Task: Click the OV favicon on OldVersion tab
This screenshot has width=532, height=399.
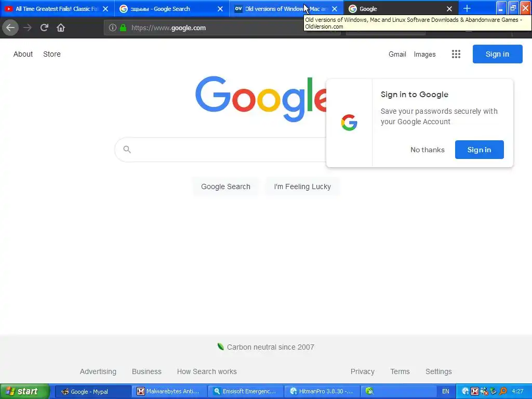Action: coord(238,9)
